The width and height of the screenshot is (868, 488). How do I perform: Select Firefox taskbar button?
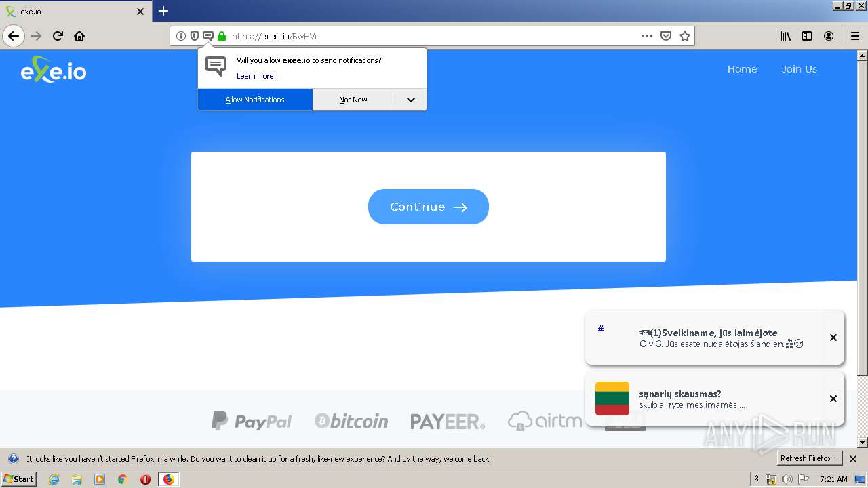tap(168, 479)
